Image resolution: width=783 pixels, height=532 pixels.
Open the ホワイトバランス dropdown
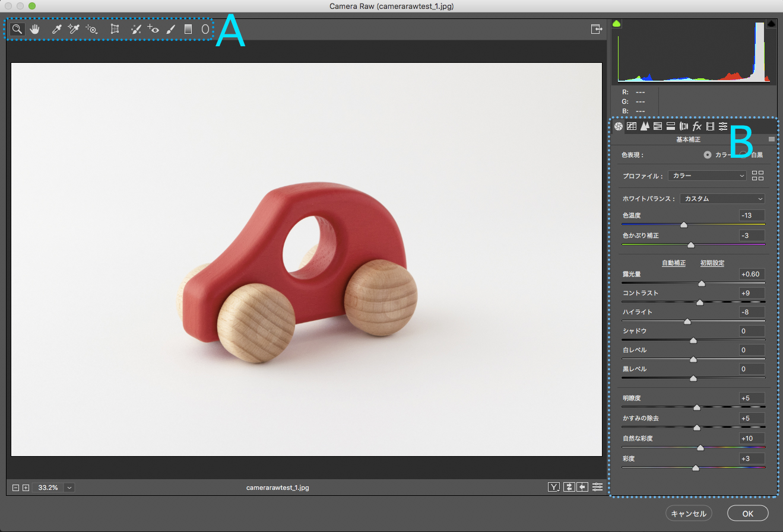click(x=722, y=199)
